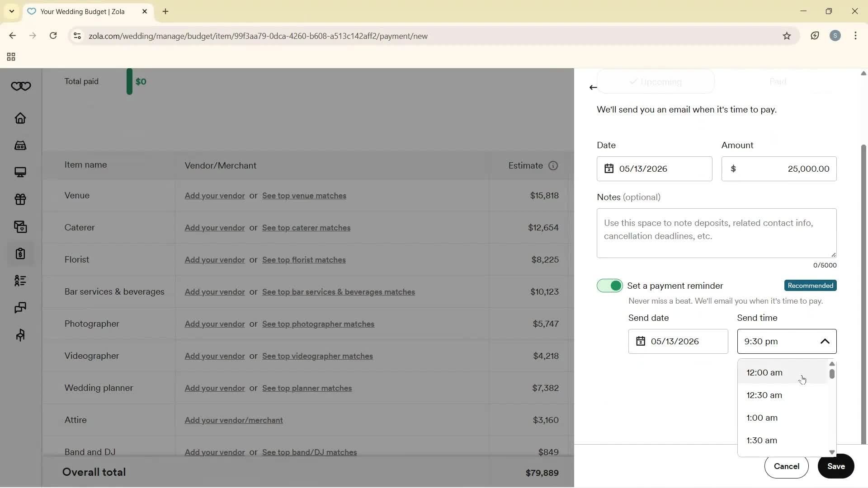Select the venue/storefront sidebar icon
Screen dimensions: 868x488
pyautogui.click(x=20, y=145)
